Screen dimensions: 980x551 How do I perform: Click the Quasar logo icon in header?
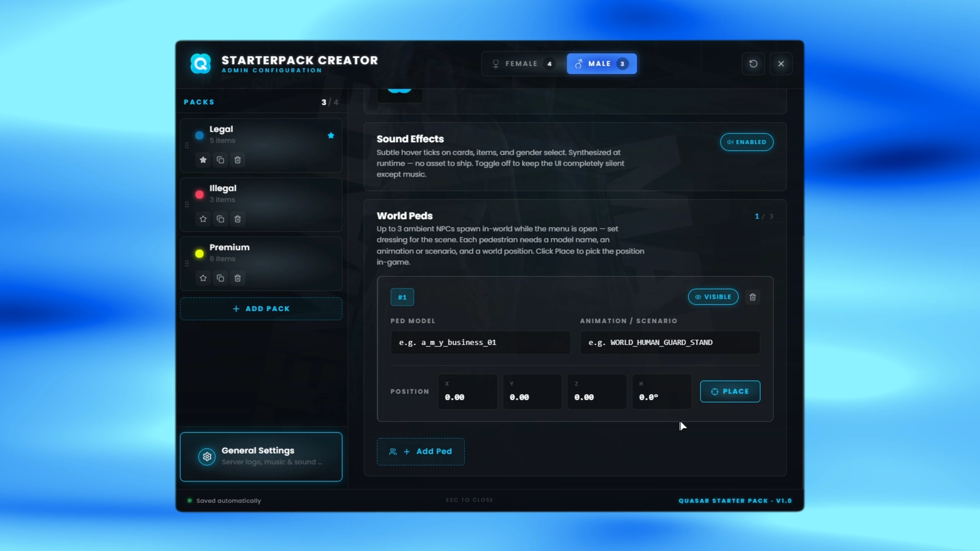pyautogui.click(x=201, y=64)
